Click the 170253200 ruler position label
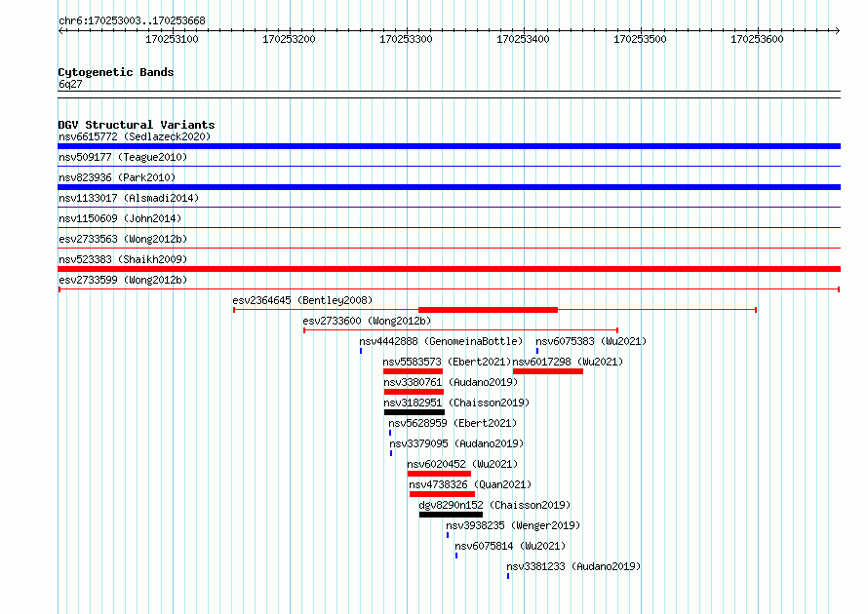868x614 pixels. [x=289, y=39]
